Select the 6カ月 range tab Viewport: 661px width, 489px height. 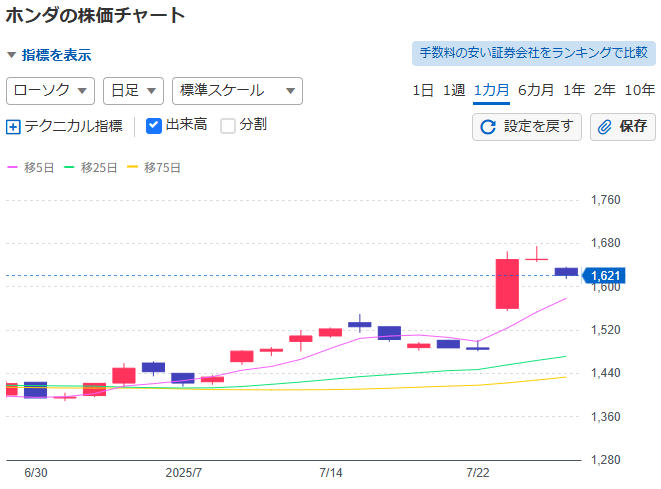(536, 90)
